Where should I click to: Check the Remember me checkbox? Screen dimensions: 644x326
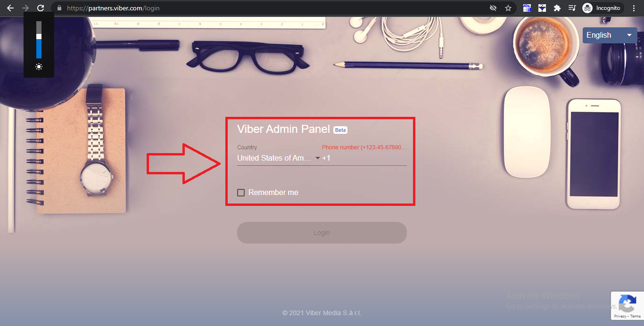pyautogui.click(x=241, y=193)
